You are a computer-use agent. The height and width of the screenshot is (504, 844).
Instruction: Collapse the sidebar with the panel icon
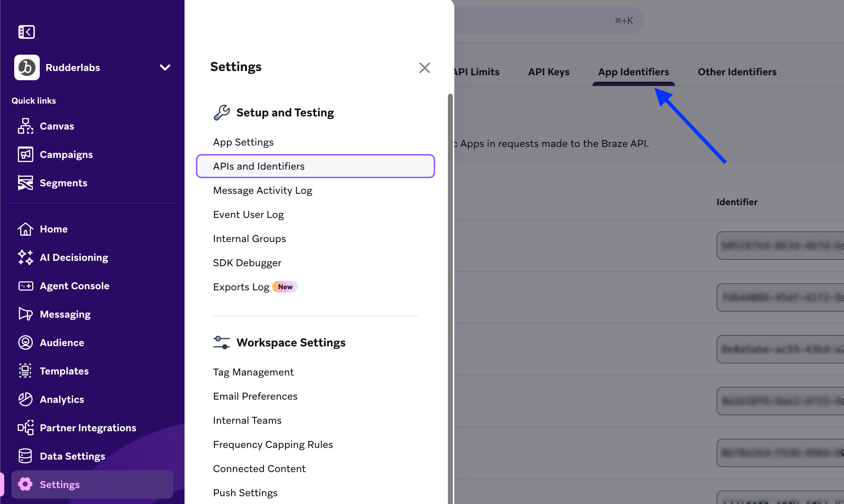[26, 32]
